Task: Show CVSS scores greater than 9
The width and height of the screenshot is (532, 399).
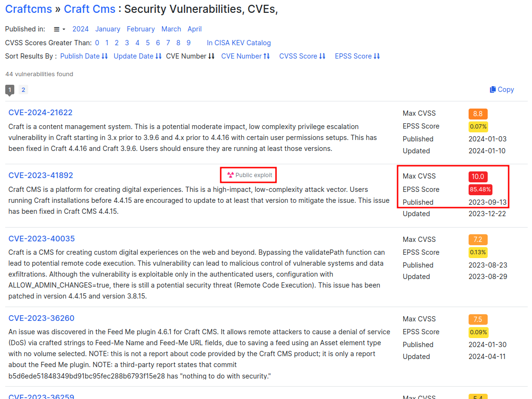Action: pyautogui.click(x=189, y=43)
